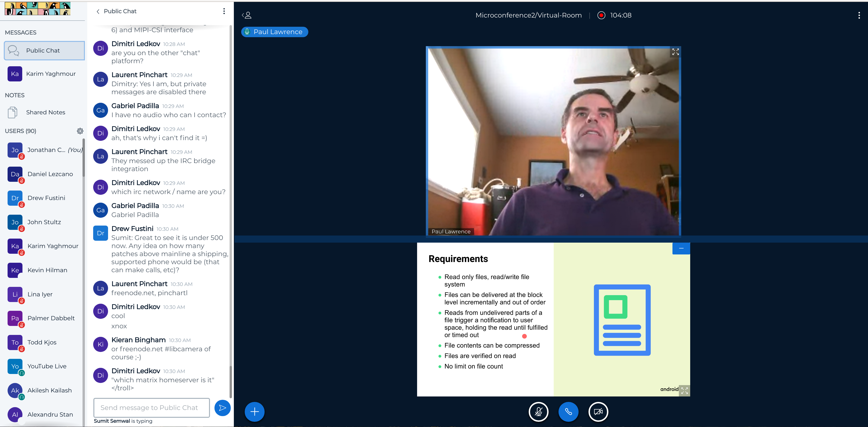This screenshot has height=427, width=868.
Task: Open the users gear settings icon
Action: click(80, 131)
